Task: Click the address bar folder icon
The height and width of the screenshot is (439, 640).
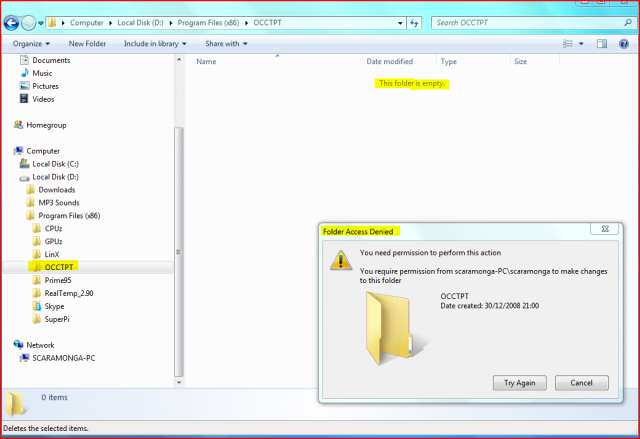Action: (52, 23)
